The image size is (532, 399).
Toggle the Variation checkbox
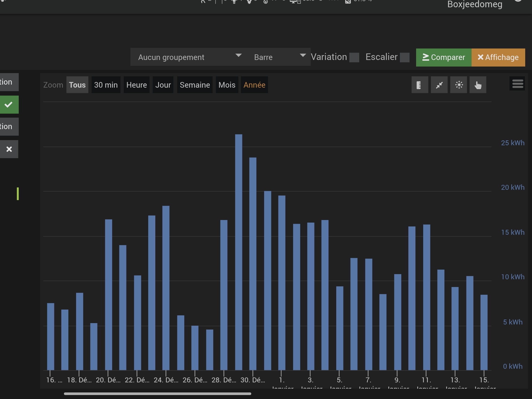coord(354,57)
